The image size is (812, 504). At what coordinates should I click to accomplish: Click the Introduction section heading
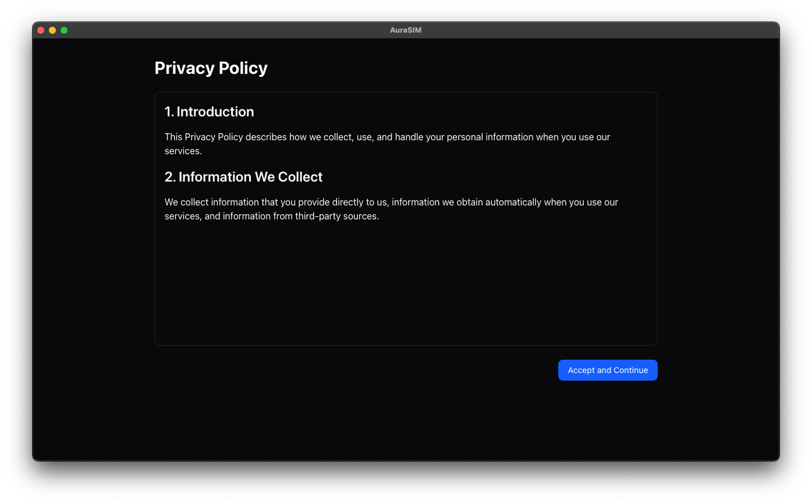click(209, 112)
